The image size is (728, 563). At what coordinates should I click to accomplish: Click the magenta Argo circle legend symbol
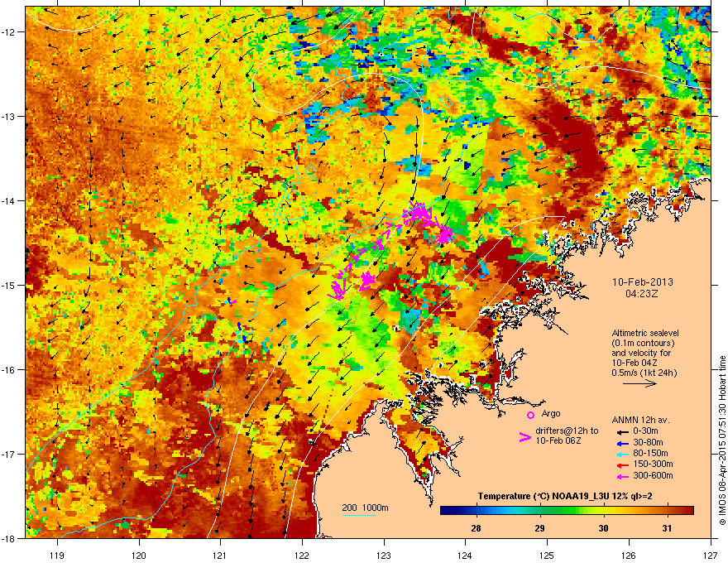pyautogui.click(x=530, y=415)
